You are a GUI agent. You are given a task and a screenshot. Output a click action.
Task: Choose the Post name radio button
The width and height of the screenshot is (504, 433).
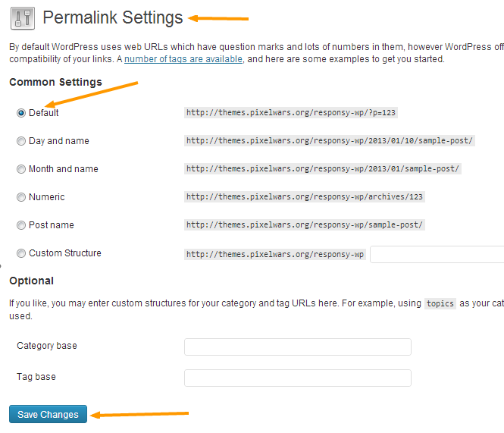21,225
